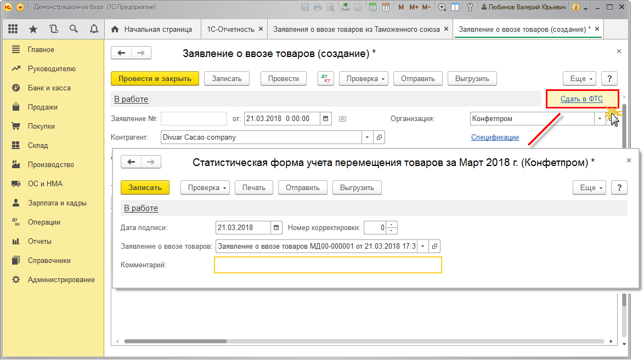Click Записать button in Заявление form
644x361 pixels.
[227, 78]
